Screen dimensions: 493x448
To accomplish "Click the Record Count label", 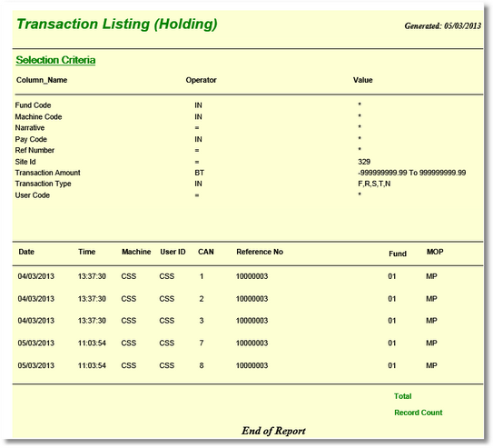I will pyautogui.click(x=419, y=413).
